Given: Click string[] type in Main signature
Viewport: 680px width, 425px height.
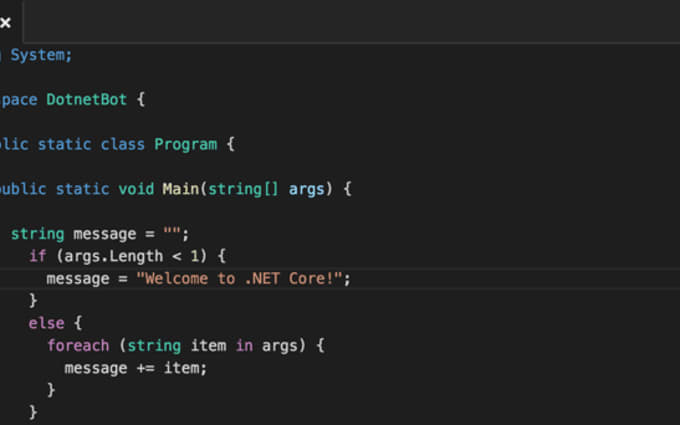Looking at the screenshot, I should pos(244,189).
